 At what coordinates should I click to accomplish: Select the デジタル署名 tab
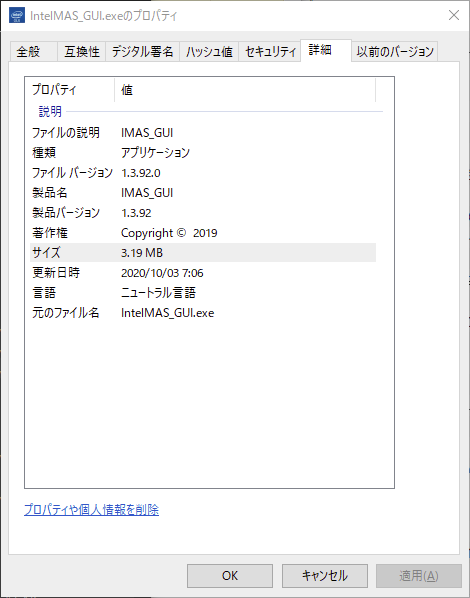(x=142, y=51)
